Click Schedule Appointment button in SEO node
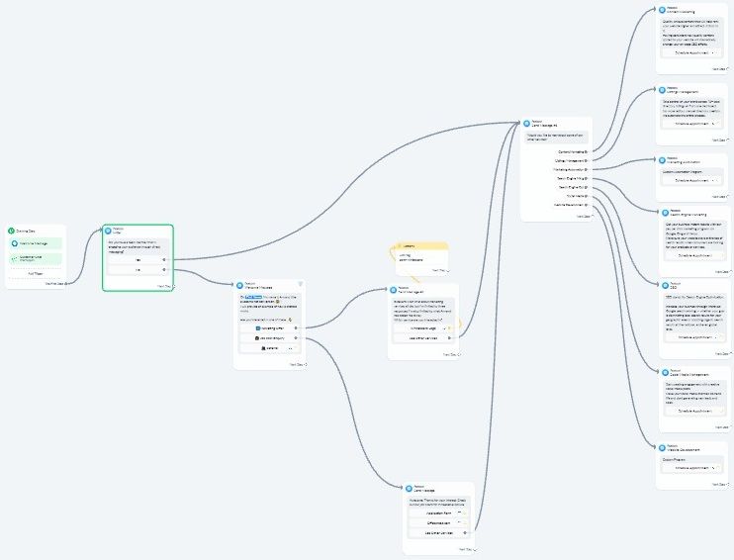 coord(695,336)
